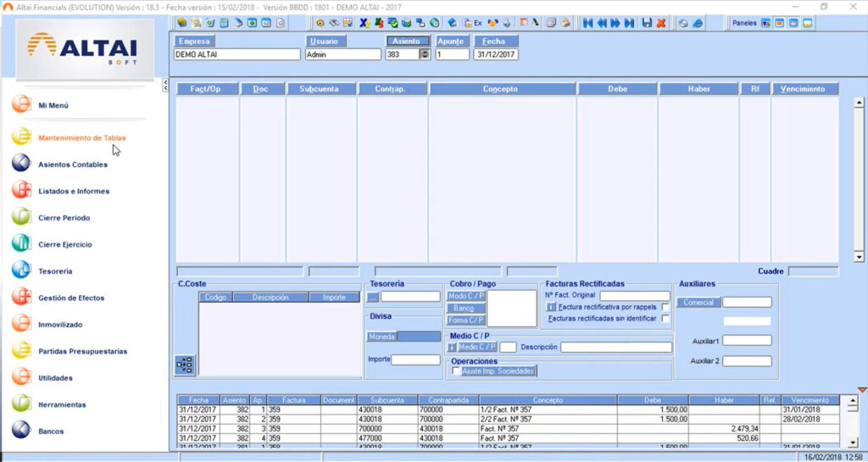Screen dimensions: 868x462
Task: Open Tesorería lookup with ellipsis button
Action: [373, 297]
